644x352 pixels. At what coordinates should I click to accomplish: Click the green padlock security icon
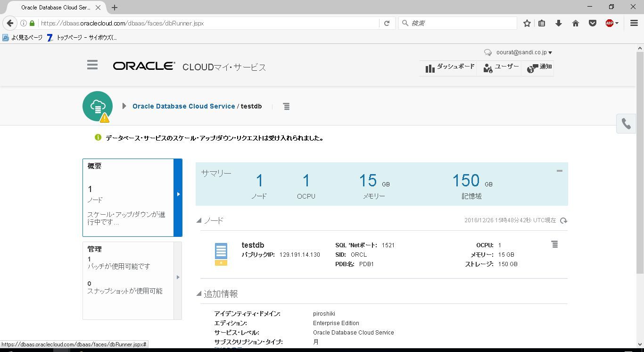point(32,23)
